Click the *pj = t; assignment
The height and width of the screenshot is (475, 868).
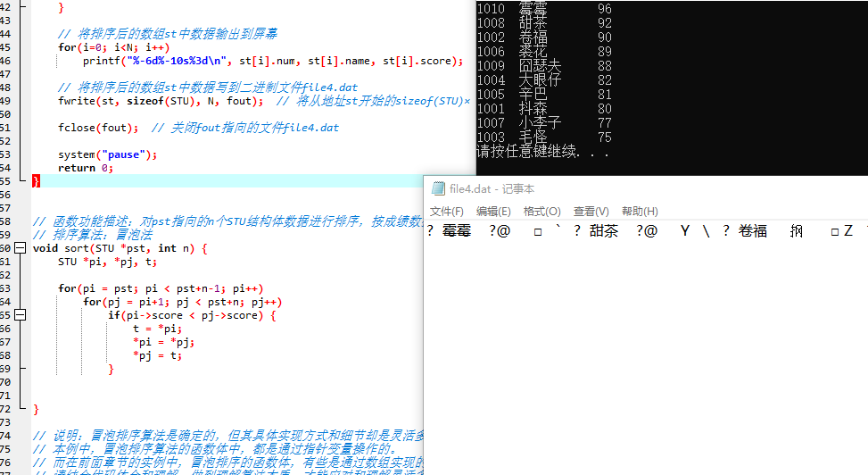pyautogui.click(x=157, y=355)
